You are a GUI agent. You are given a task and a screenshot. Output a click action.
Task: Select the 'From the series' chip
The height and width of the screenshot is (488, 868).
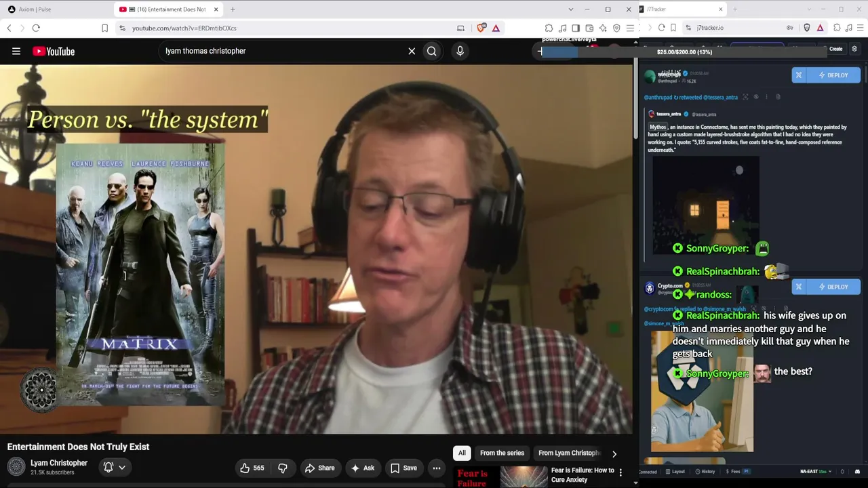[x=502, y=453]
